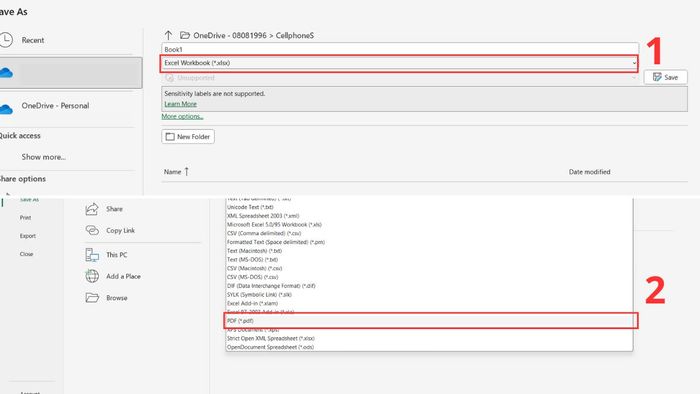Click the This PC icon
The image size is (700, 394).
pyautogui.click(x=92, y=255)
